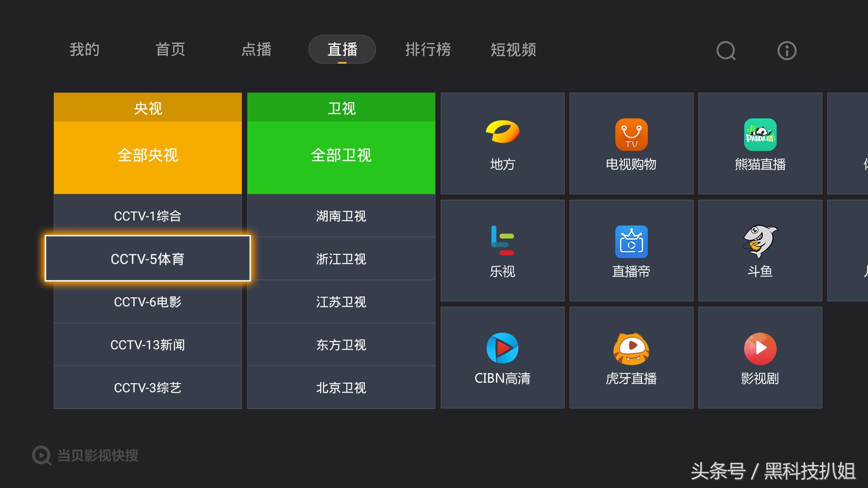This screenshot has height=488, width=868.
Task: Open the 点播 tab
Action: point(256,51)
